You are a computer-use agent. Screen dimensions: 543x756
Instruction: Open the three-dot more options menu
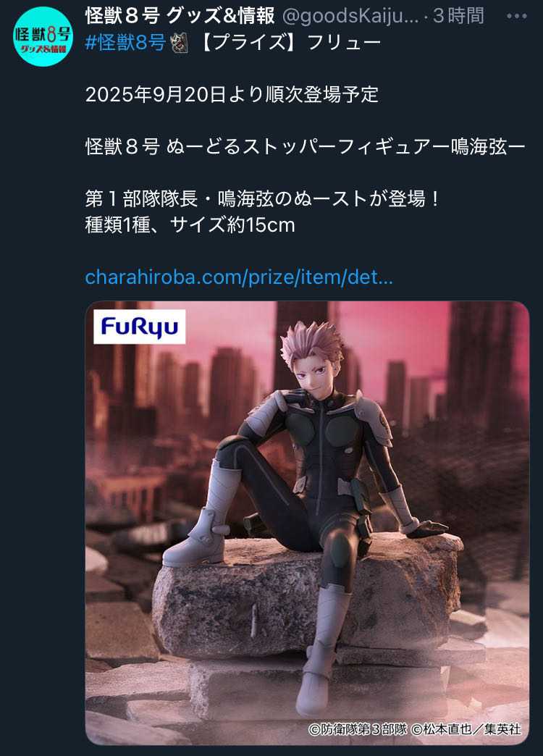pyautogui.click(x=517, y=16)
